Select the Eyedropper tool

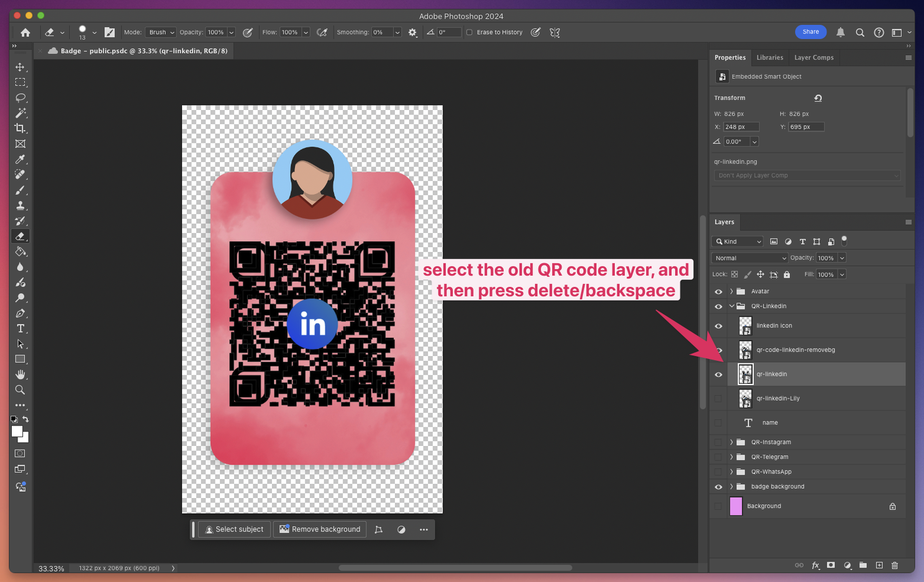[x=20, y=159]
